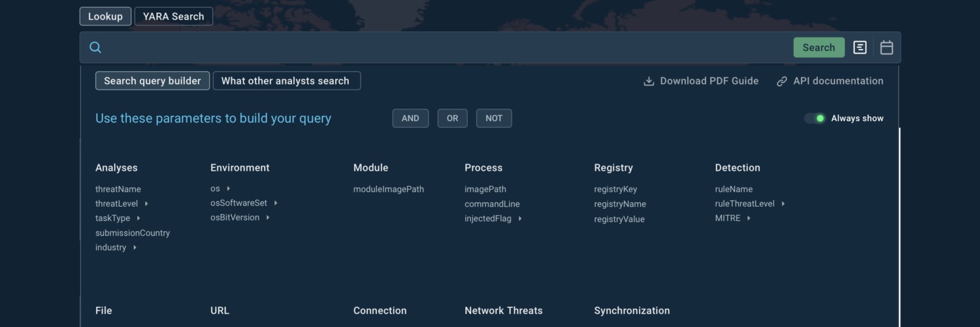Expand the industry parameter options
The width and height of the screenshot is (980, 327).
coord(135,248)
